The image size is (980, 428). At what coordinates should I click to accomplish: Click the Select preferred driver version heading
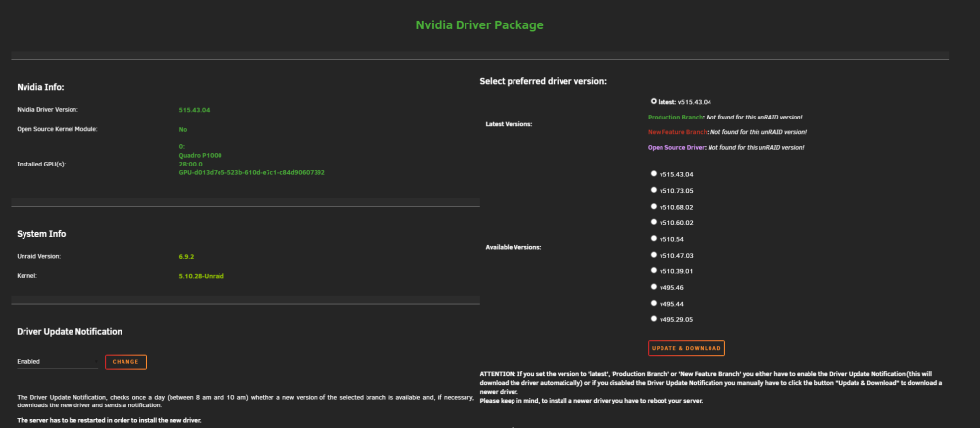543,81
